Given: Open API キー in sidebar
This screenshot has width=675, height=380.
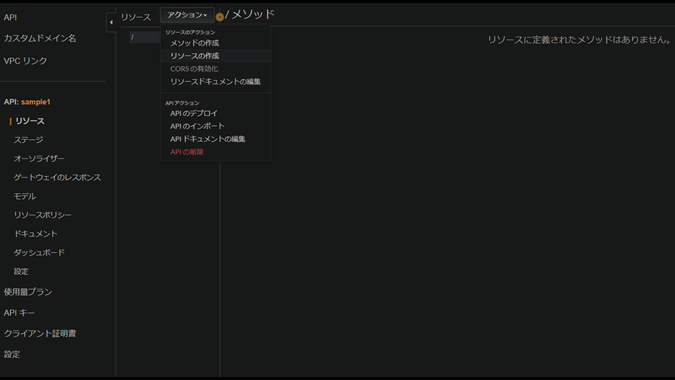Looking at the screenshot, I should (x=19, y=313).
